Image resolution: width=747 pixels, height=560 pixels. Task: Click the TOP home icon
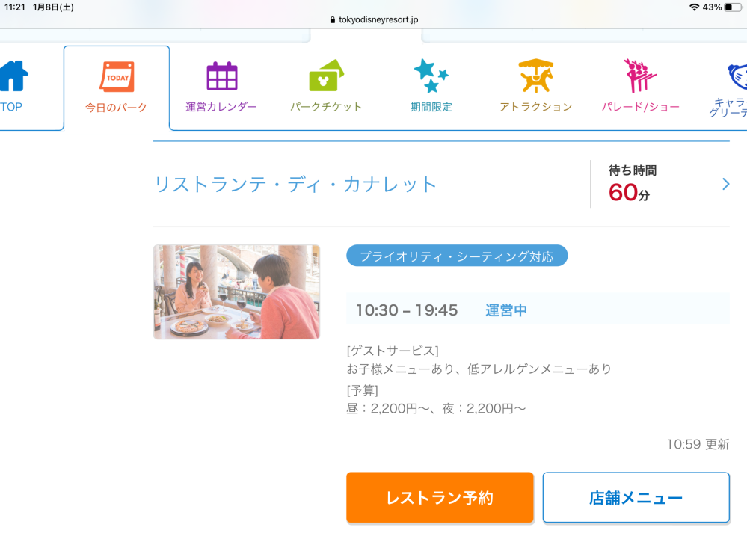13,76
